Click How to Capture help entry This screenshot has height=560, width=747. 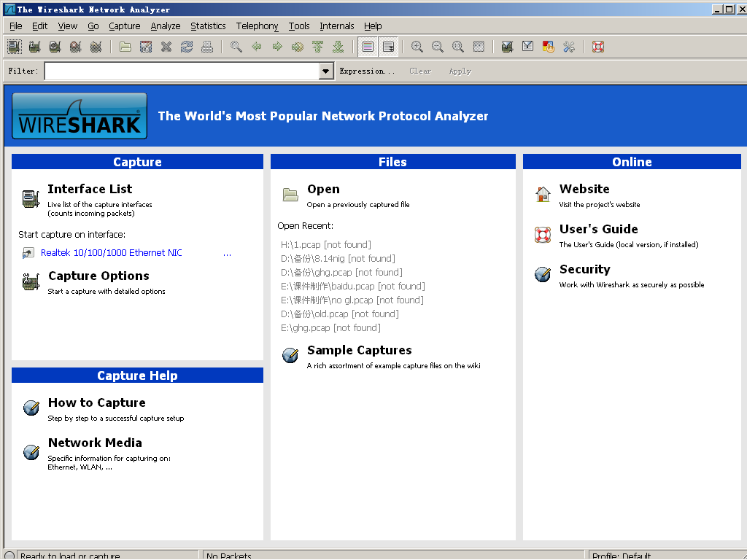coord(97,402)
